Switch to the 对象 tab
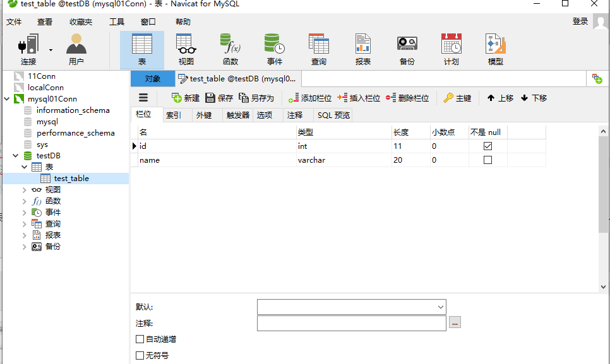This screenshot has height=364, width=610. (x=153, y=79)
